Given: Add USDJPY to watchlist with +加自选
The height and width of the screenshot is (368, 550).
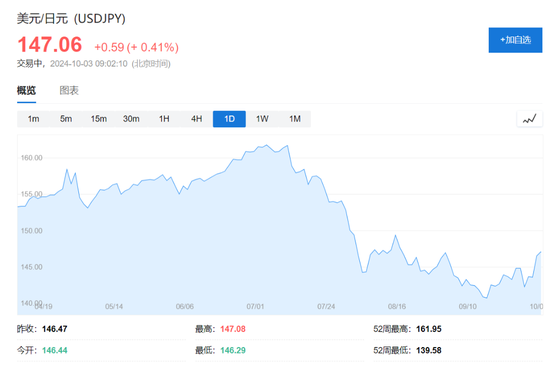Looking at the screenshot, I should (515, 40).
